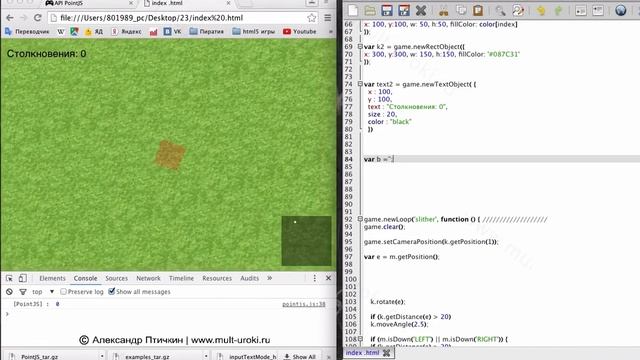
Task: Open the Resources tab in DevTools
Action: point(217,278)
